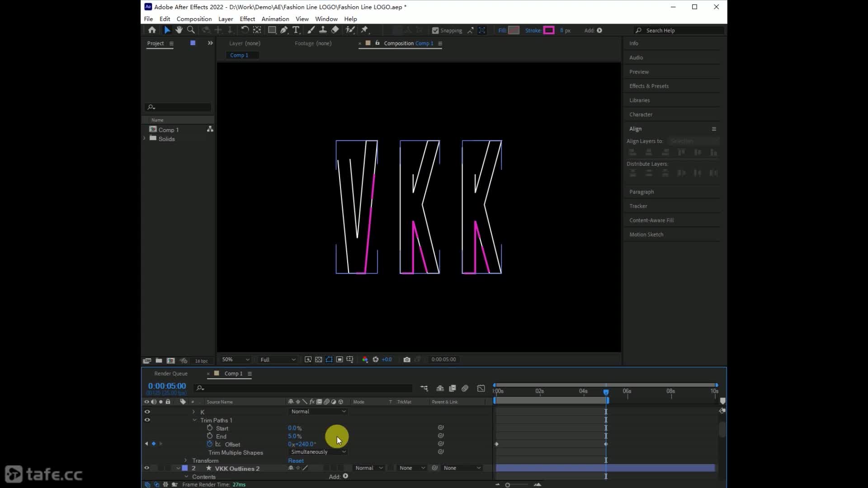Screen dimensions: 868x488
Task: Click the Add shape button in toolbar
Action: tap(599, 30)
